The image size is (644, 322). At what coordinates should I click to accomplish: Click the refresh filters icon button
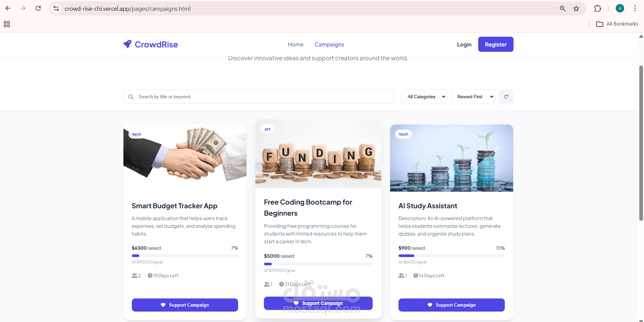coord(506,97)
